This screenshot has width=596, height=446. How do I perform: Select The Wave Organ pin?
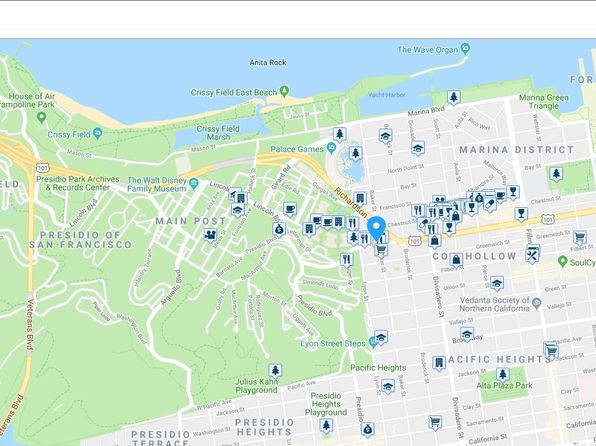tap(465, 48)
